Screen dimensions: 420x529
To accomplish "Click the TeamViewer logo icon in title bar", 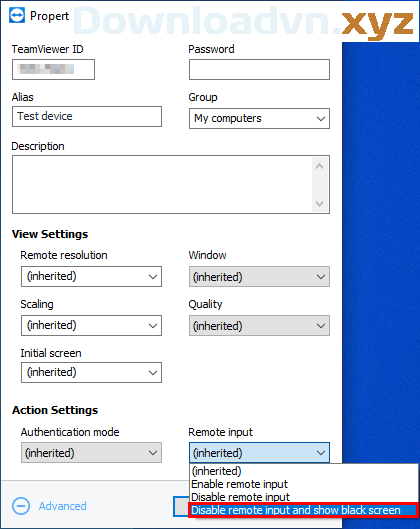I will point(17,15).
